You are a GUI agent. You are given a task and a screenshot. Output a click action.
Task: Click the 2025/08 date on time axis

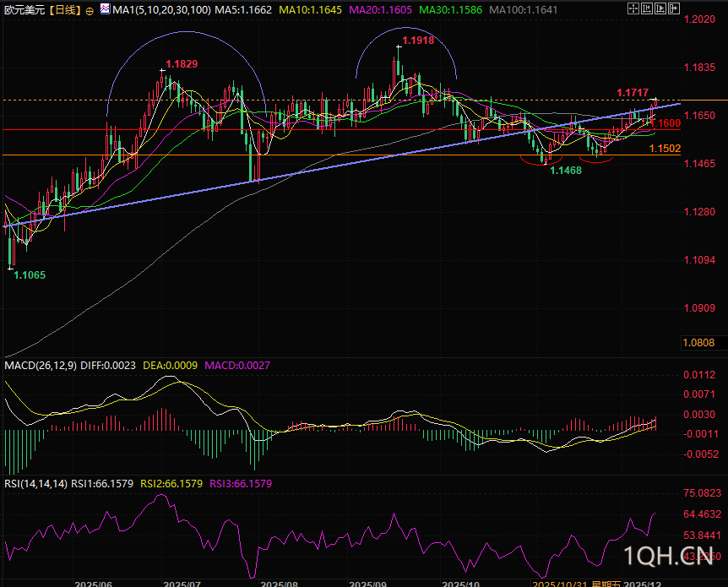tap(278, 583)
